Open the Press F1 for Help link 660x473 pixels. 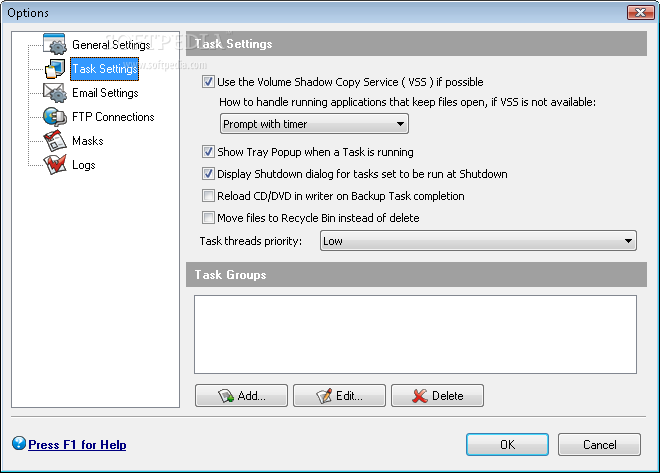(77, 445)
